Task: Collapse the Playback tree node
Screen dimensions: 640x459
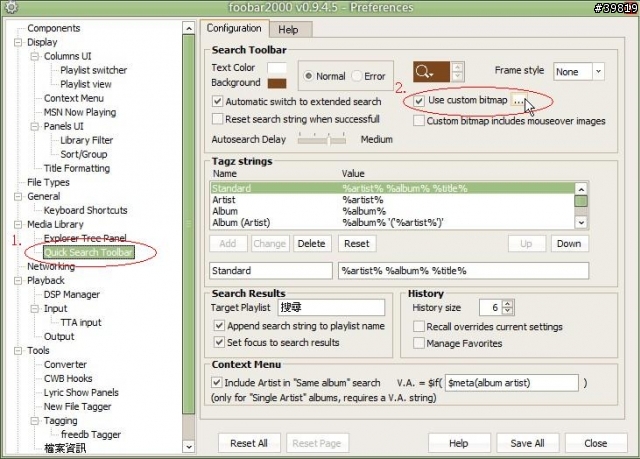Action: tap(18, 280)
